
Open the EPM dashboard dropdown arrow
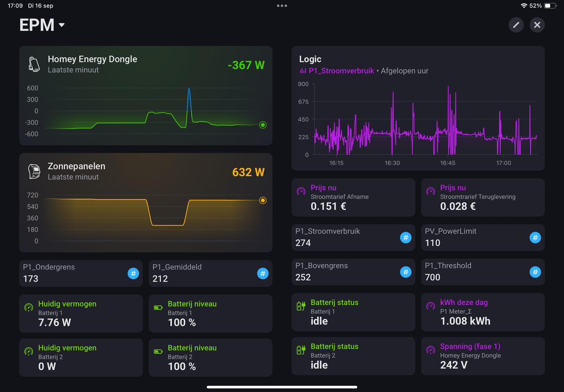tap(62, 25)
